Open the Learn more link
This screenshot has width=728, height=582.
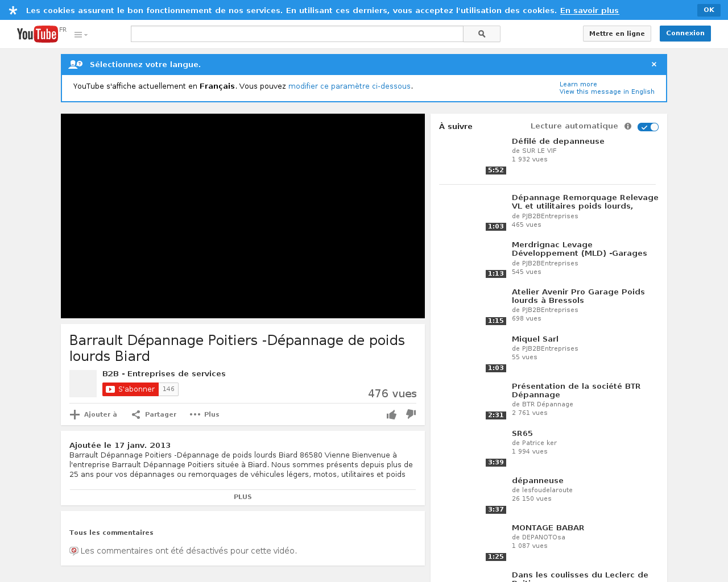(x=578, y=84)
